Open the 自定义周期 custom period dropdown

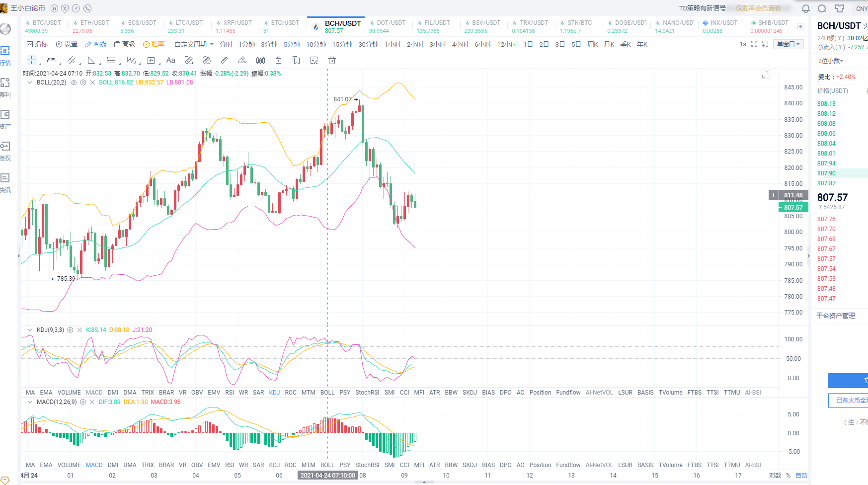[194, 44]
